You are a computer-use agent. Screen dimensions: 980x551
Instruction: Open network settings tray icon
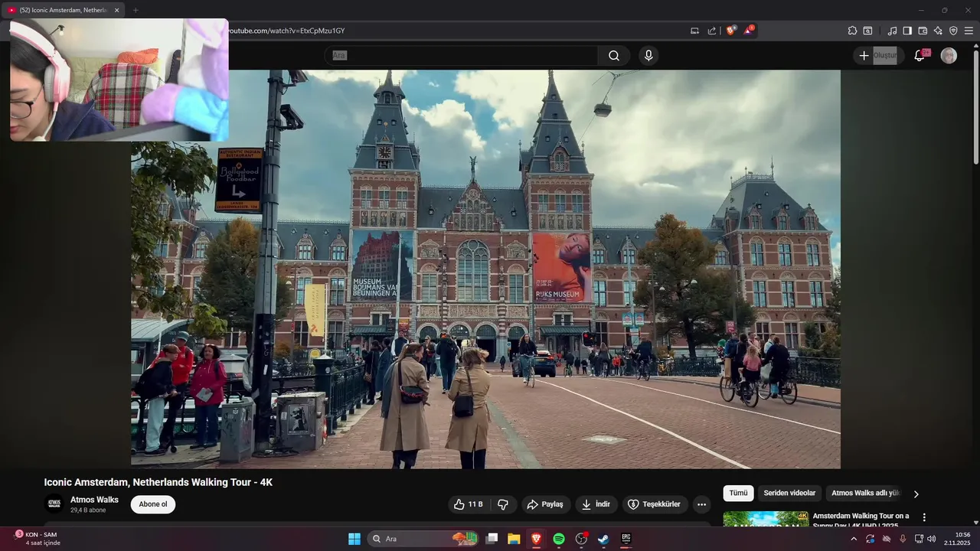coord(920,539)
